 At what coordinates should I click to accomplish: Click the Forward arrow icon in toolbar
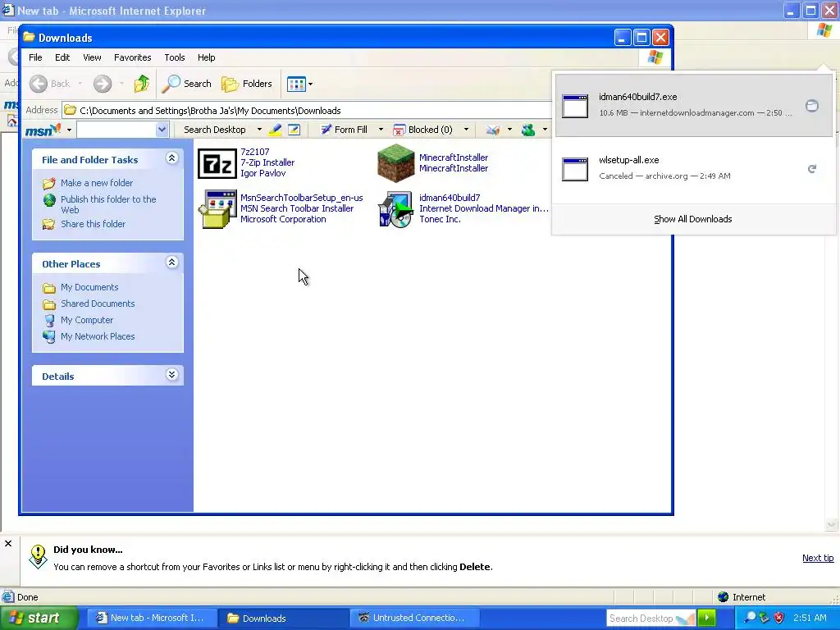(x=103, y=84)
